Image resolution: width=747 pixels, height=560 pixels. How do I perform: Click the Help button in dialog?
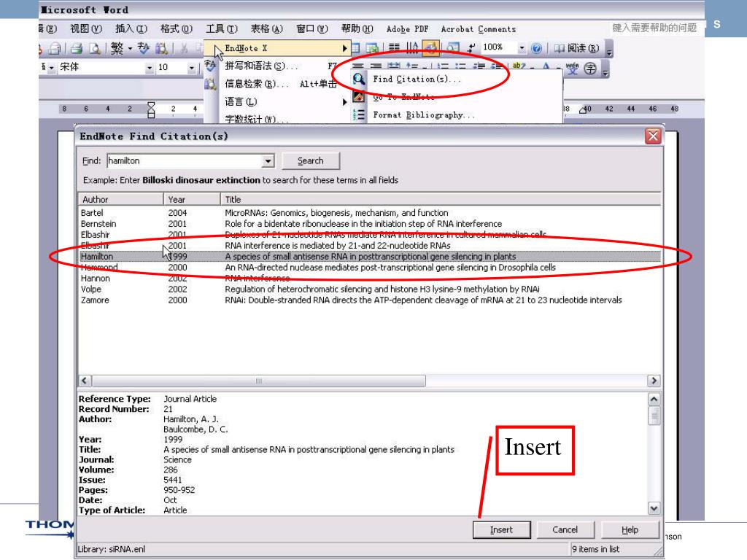pyautogui.click(x=630, y=529)
